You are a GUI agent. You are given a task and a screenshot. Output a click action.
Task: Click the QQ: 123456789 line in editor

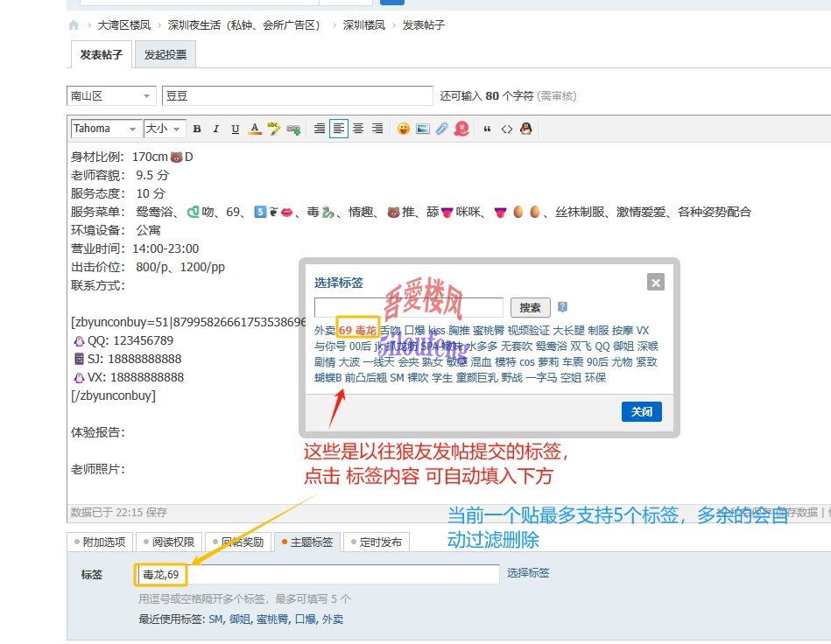(x=123, y=340)
